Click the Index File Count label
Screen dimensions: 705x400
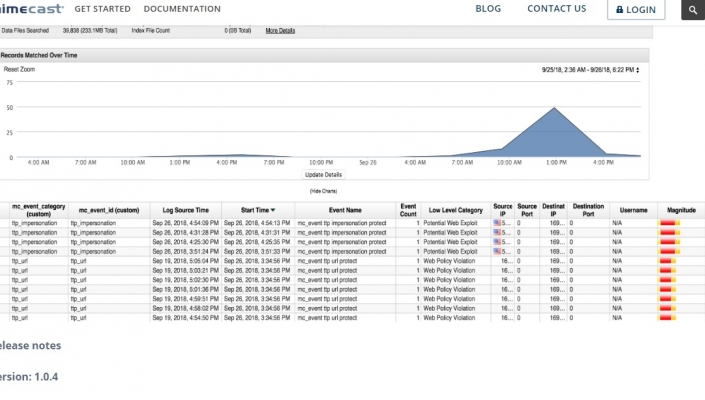click(x=151, y=31)
